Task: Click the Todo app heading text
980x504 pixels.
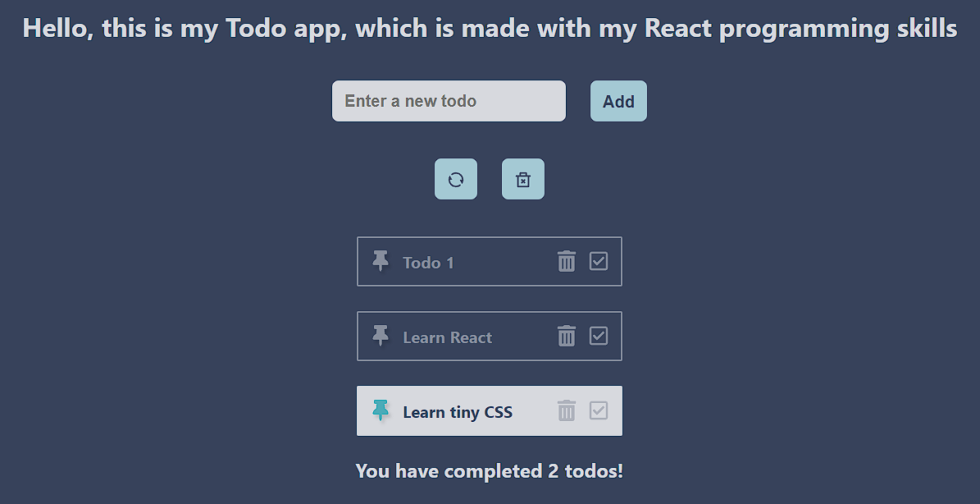Action: click(x=490, y=28)
